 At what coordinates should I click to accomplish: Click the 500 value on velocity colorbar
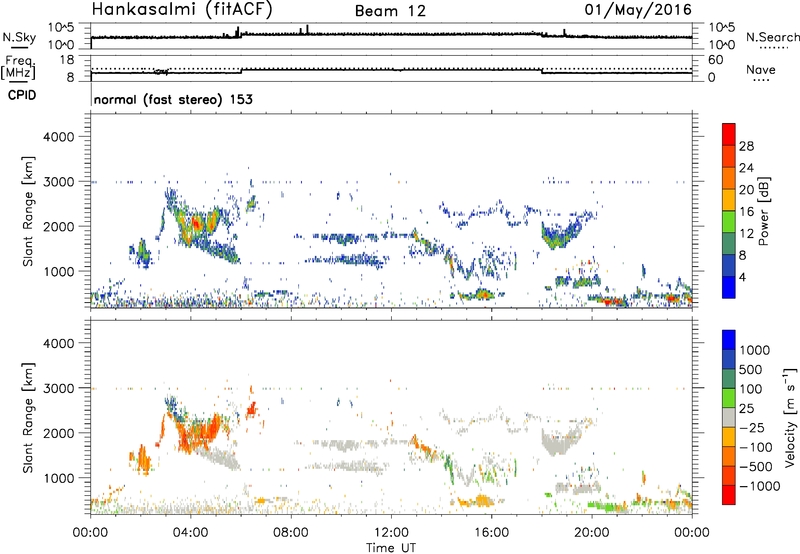(x=751, y=370)
